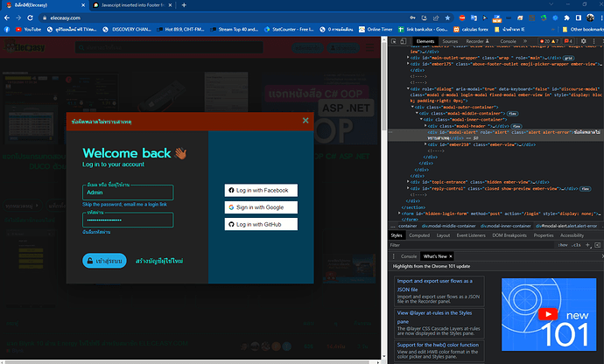Open the 'Hot 89.9, CIHT-FM...' bookmark
The width and height of the screenshot is (604, 364).
(180, 29)
